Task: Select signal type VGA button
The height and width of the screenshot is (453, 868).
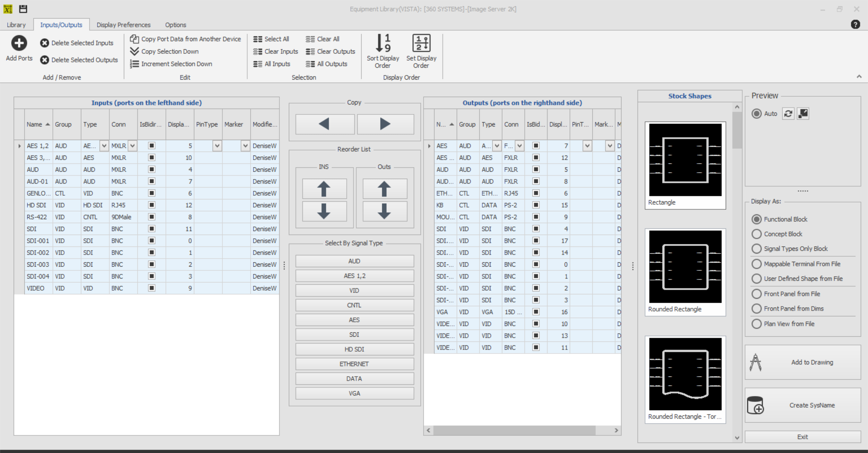Action: 354,393
